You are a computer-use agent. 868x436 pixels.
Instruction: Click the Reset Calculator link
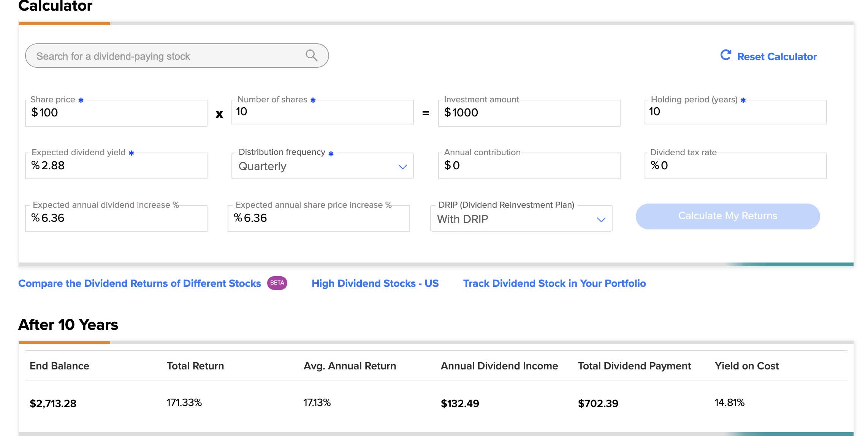[776, 56]
